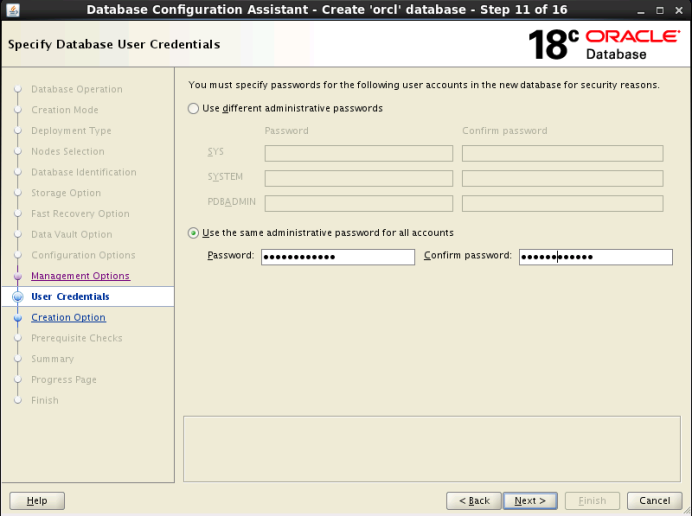Click Progress Page step label

click(x=64, y=380)
